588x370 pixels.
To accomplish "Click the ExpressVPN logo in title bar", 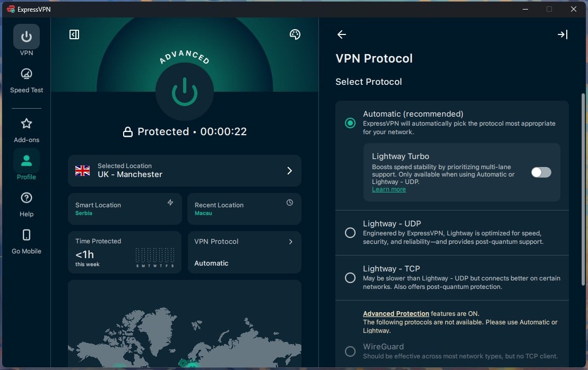I will click(11, 9).
